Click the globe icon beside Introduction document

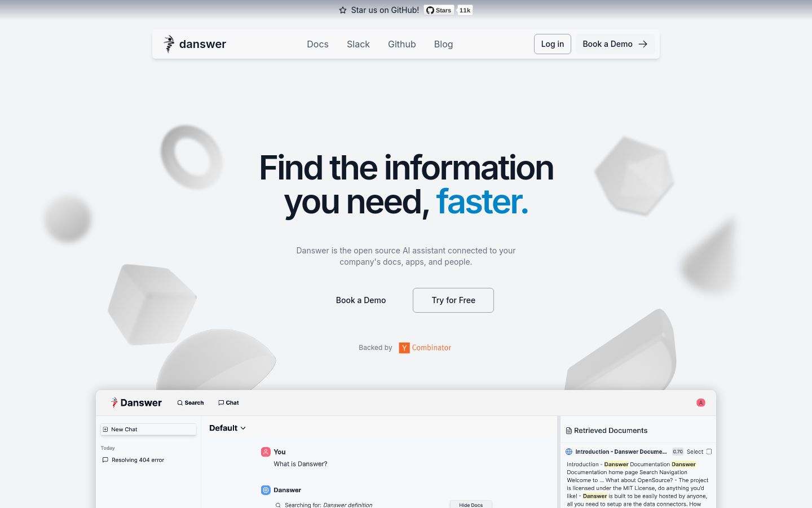point(569,452)
